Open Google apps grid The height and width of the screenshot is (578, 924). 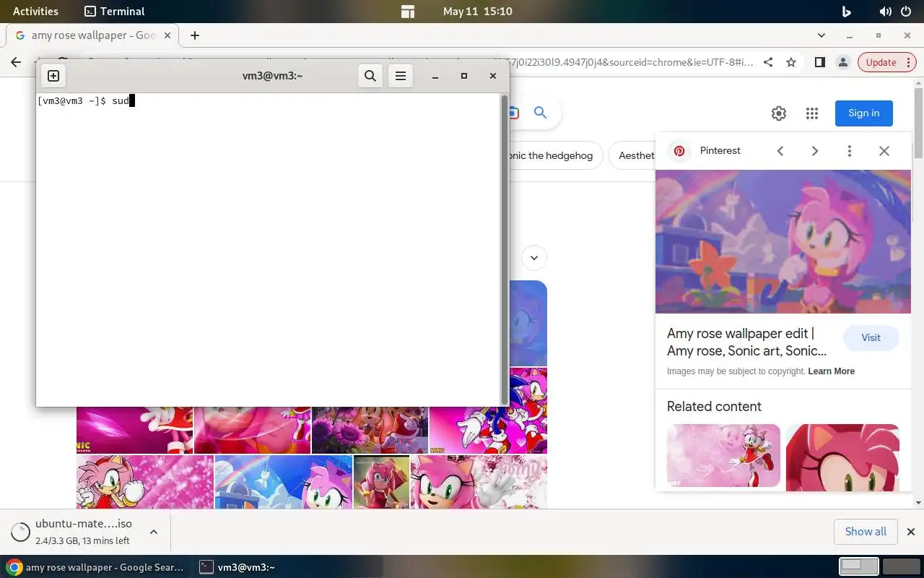point(812,113)
